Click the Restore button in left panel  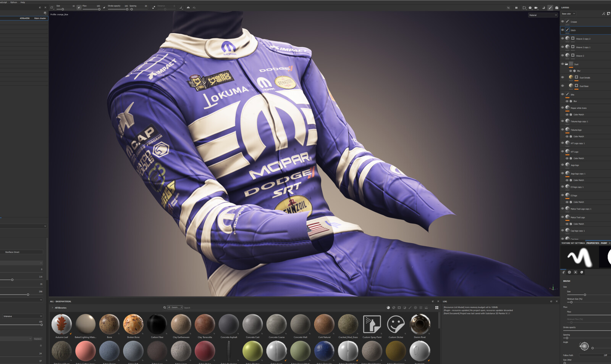click(37, 339)
